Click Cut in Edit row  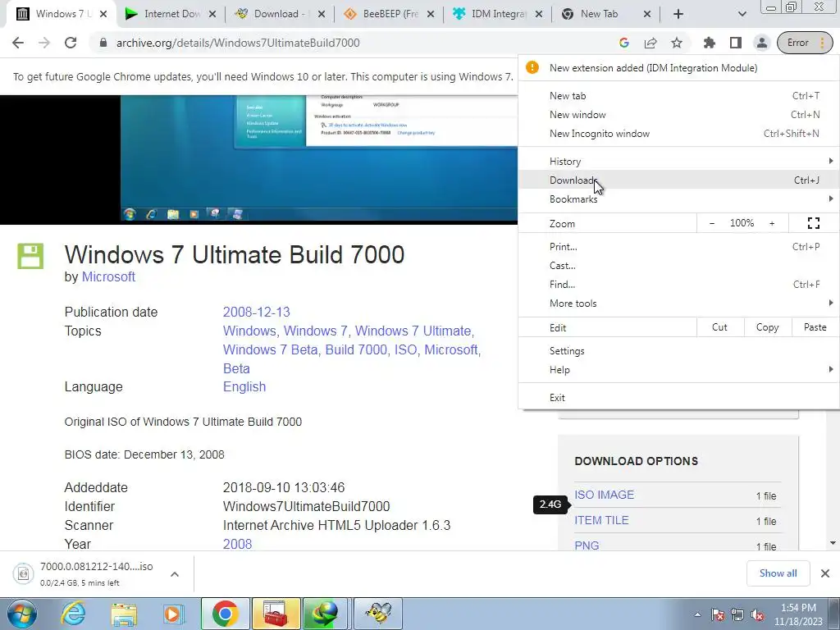[x=720, y=327]
